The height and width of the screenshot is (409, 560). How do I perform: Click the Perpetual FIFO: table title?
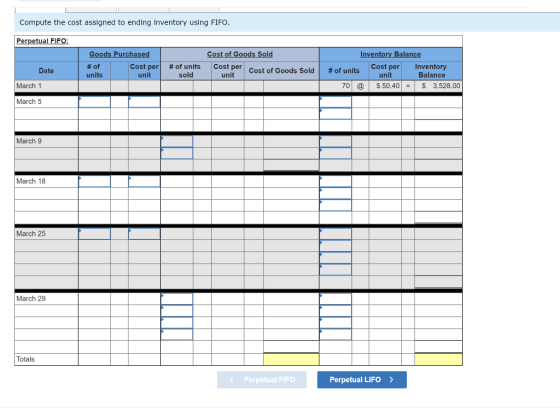point(42,41)
